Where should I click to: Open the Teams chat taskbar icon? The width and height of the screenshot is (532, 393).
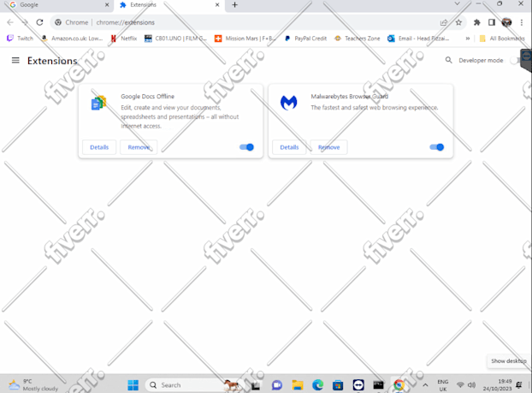(277, 384)
